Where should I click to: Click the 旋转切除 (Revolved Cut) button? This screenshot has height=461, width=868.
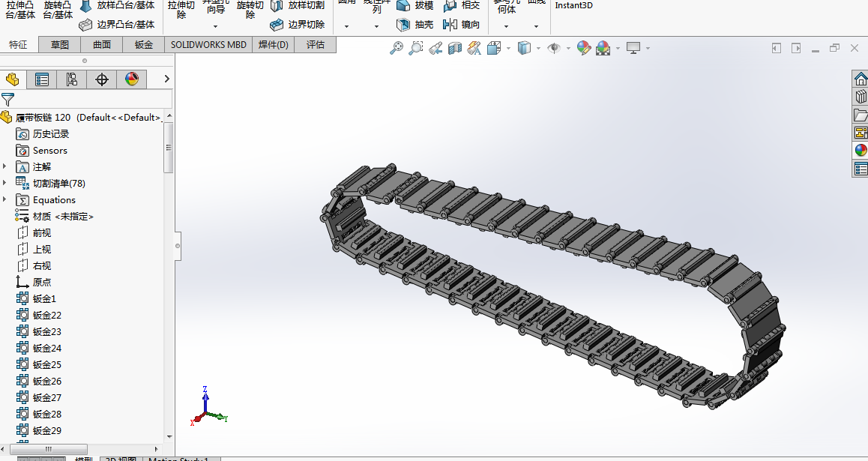tap(250, 10)
